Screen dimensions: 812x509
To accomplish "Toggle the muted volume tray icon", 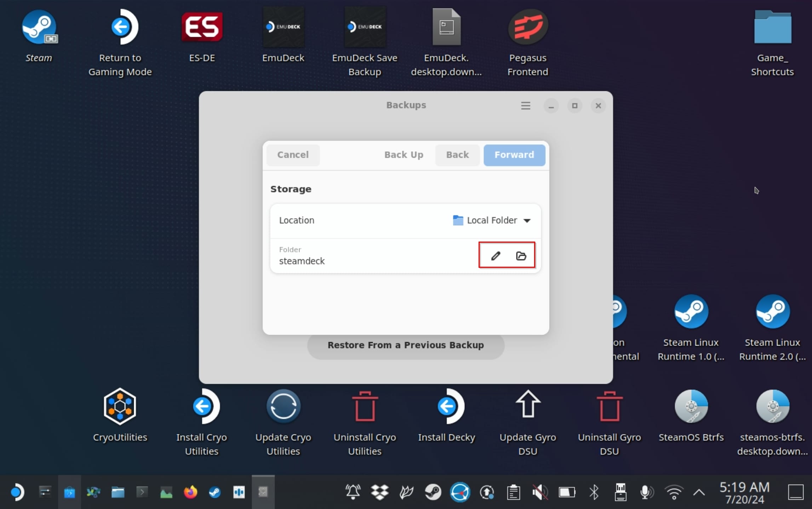I will point(540,492).
